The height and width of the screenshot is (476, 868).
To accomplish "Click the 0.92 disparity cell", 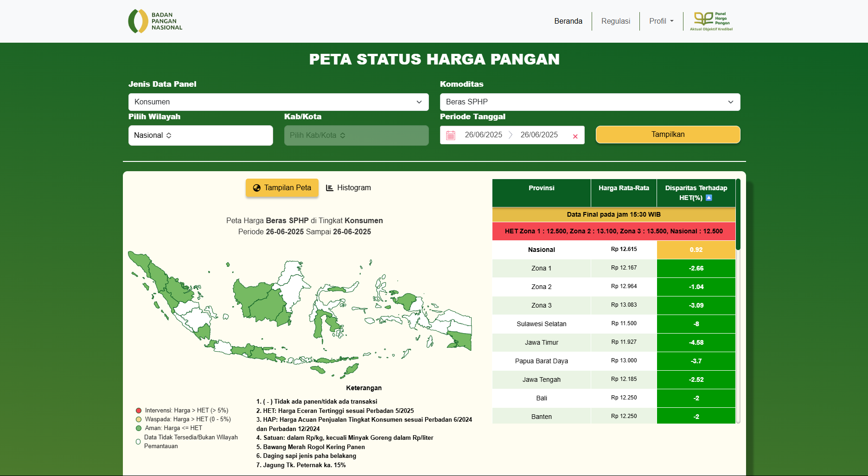I will click(x=696, y=250).
